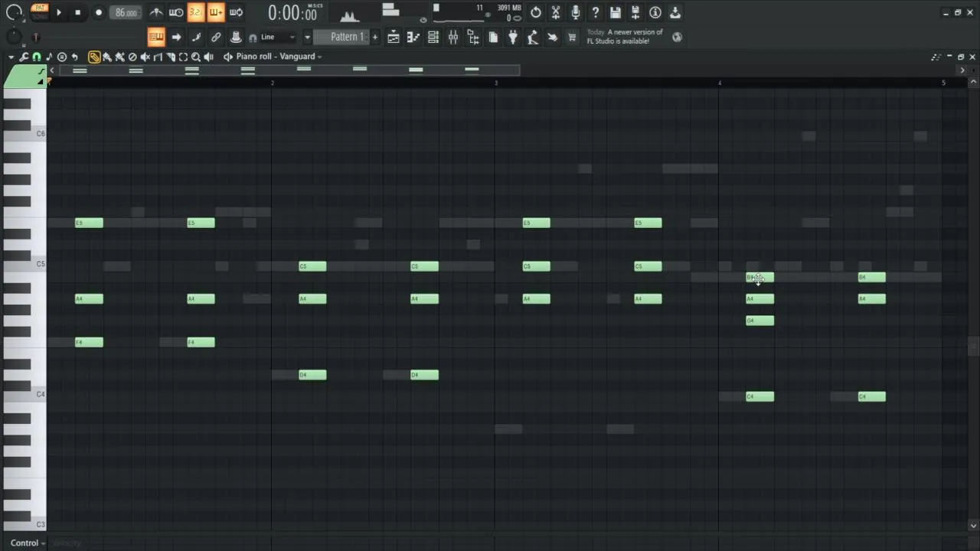980x551 pixels.
Task: Click the piano roll horizontal scrollbar overview
Action: click(x=289, y=70)
